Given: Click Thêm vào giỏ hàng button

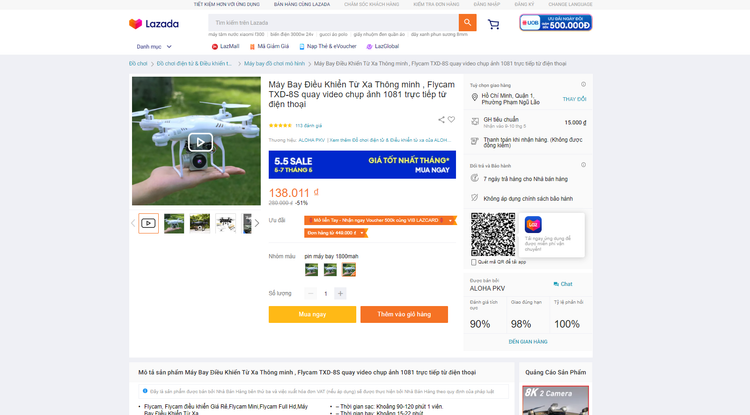Looking at the screenshot, I should pyautogui.click(x=404, y=314).
